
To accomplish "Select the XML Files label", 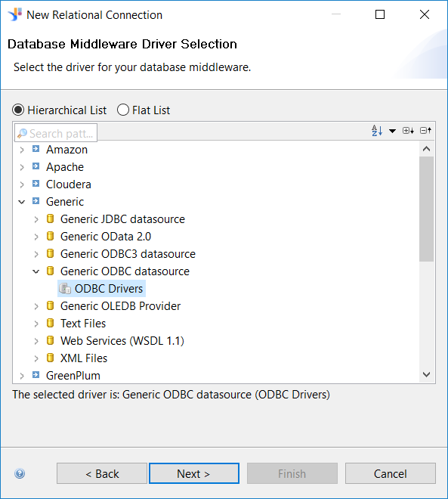I will point(84,358).
